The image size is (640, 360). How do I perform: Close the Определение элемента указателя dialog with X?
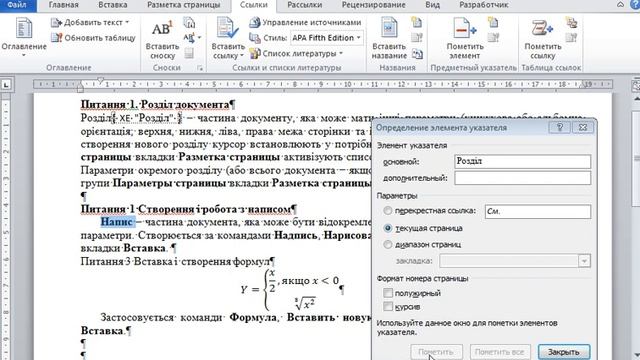pyautogui.click(x=582, y=127)
